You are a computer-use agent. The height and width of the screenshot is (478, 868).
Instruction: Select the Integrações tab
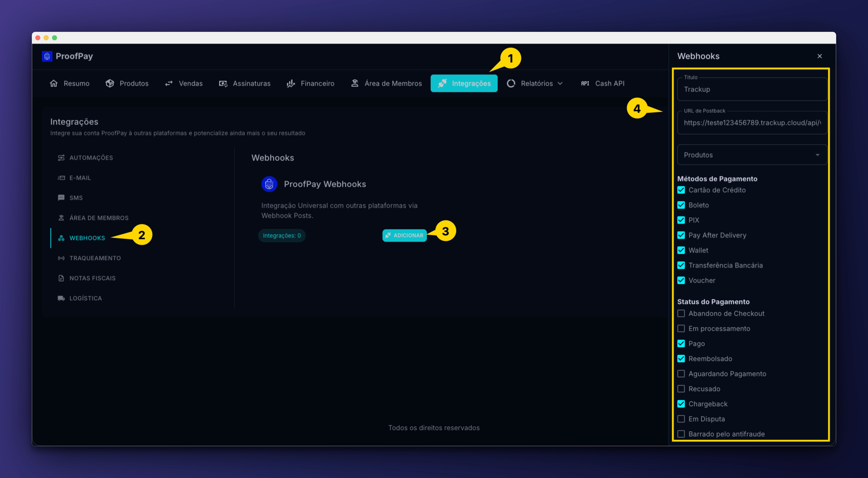[x=464, y=84]
